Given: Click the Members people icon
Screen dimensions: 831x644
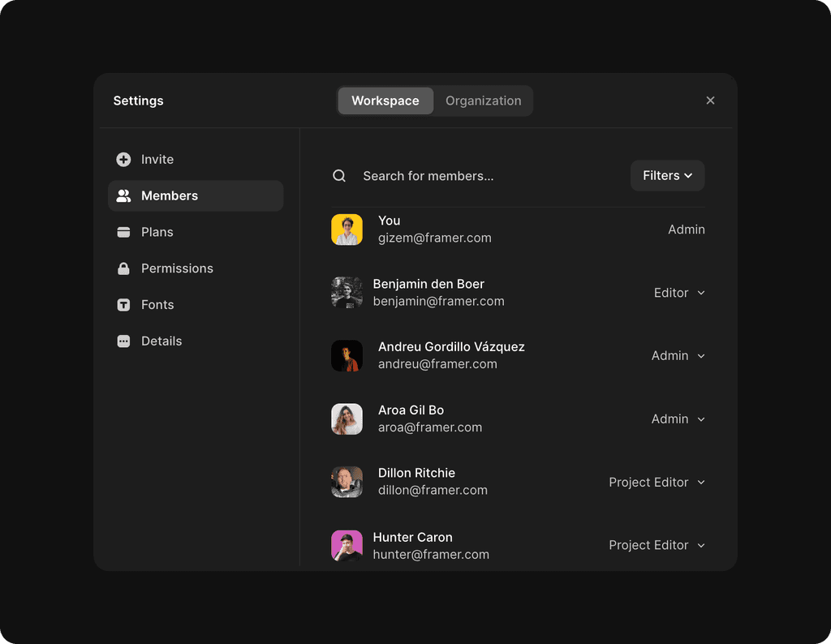Looking at the screenshot, I should pyautogui.click(x=123, y=195).
